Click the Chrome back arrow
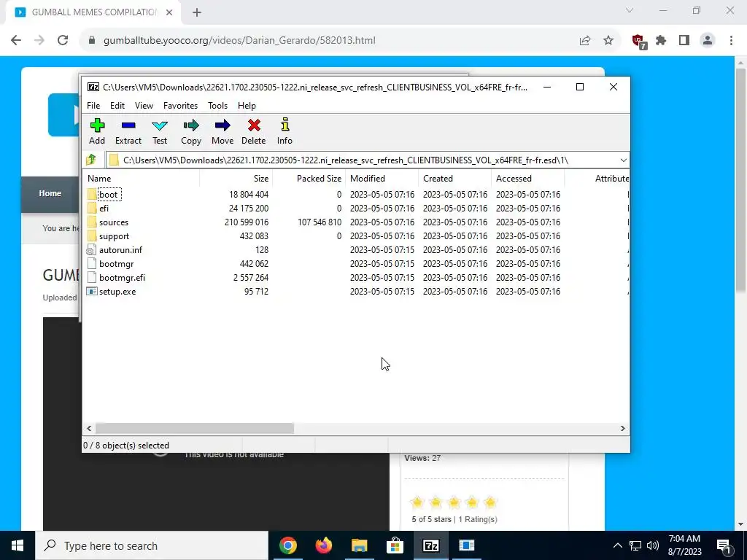Screen dimensions: 747x560 coord(16,41)
